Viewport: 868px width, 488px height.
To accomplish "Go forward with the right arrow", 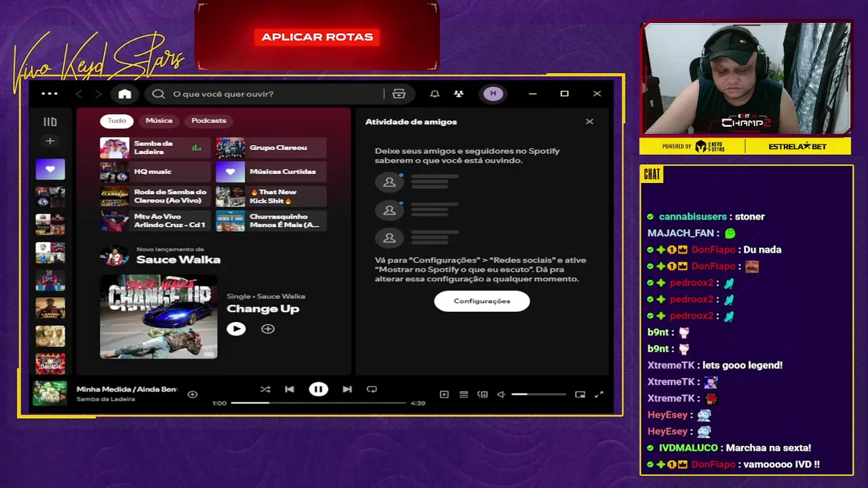I will click(x=98, y=94).
